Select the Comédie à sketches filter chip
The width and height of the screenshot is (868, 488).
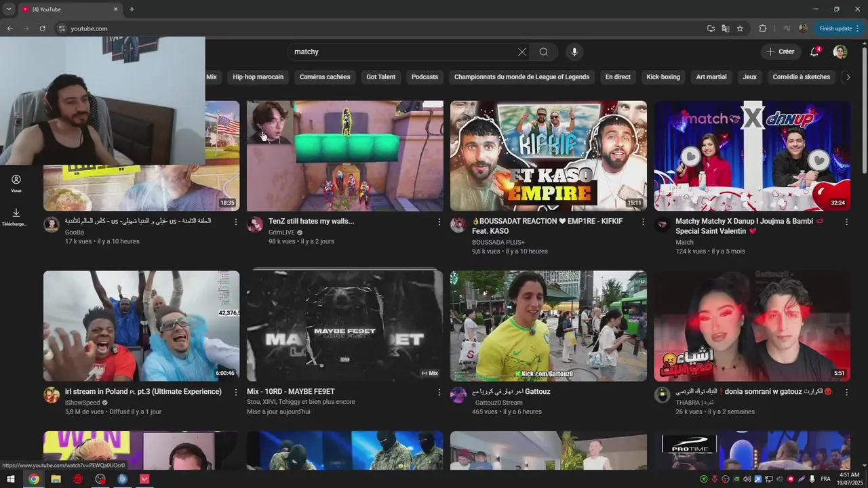pyautogui.click(x=801, y=77)
